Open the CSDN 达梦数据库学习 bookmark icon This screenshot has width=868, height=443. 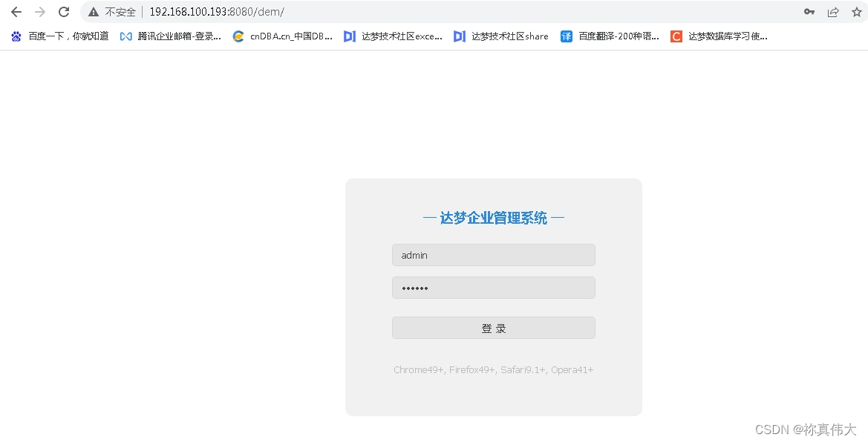tap(676, 36)
